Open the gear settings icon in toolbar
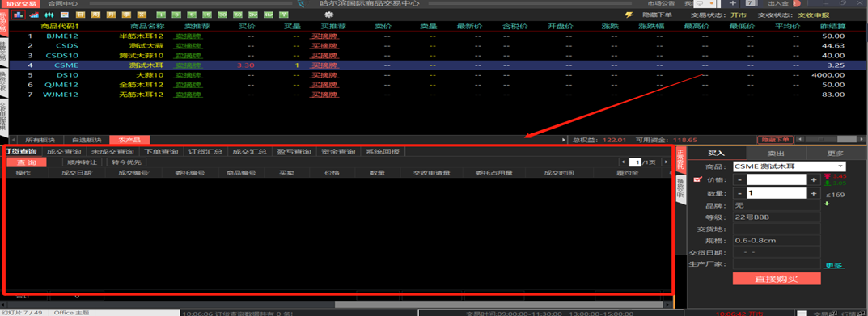The width and height of the screenshot is (868, 316). click(329, 15)
